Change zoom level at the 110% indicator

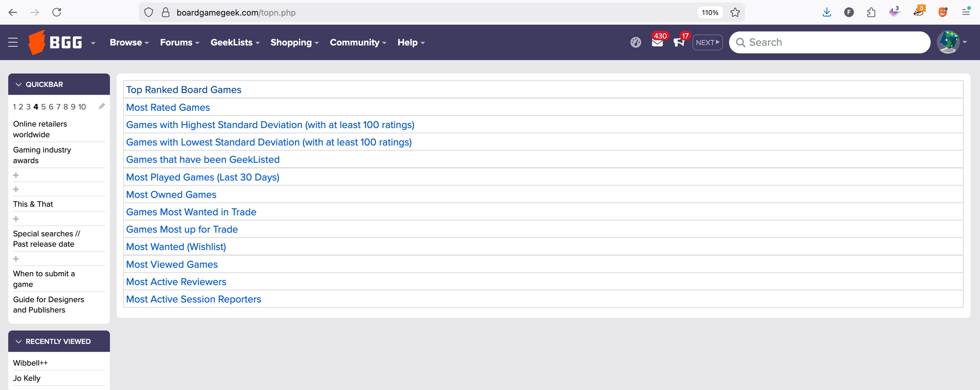[x=710, y=12]
